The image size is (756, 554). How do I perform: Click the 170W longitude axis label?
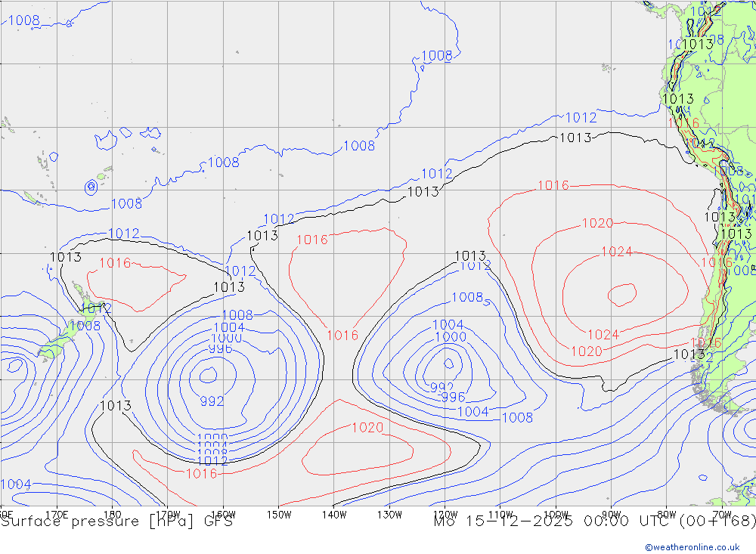168,515
